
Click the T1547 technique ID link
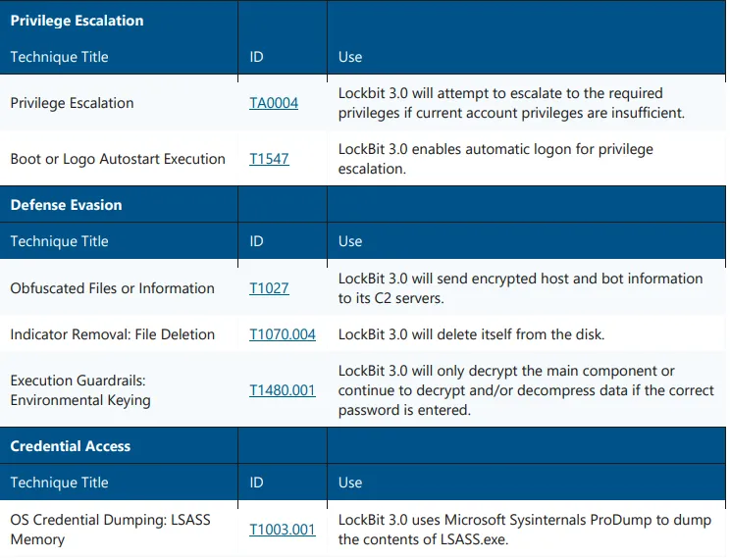(269, 159)
